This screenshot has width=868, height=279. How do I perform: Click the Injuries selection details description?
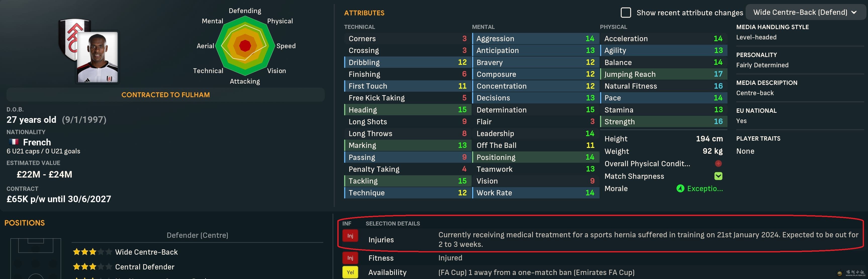[648, 239]
